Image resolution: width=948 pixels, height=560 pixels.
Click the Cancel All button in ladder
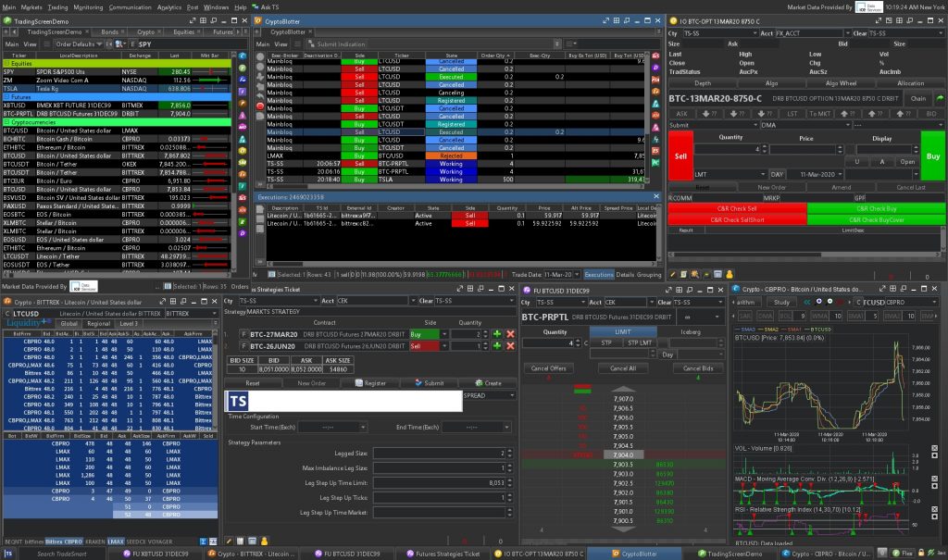point(622,368)
